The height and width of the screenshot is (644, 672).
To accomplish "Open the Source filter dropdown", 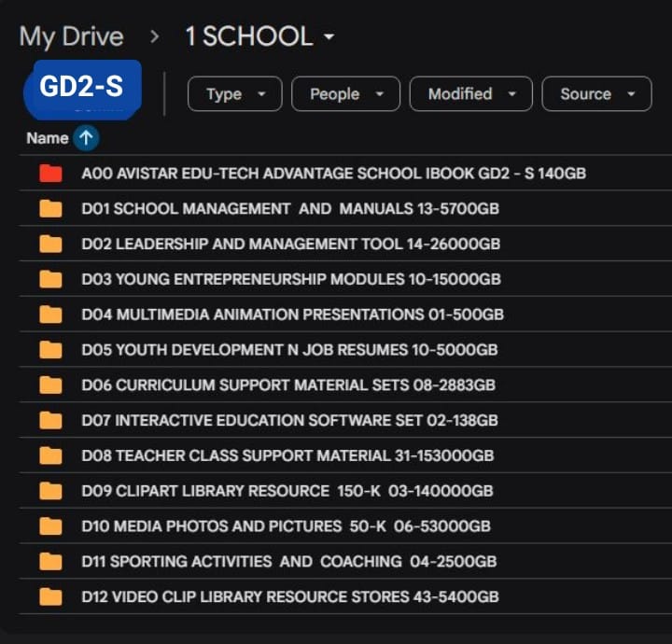I will (x=596, y=94).
